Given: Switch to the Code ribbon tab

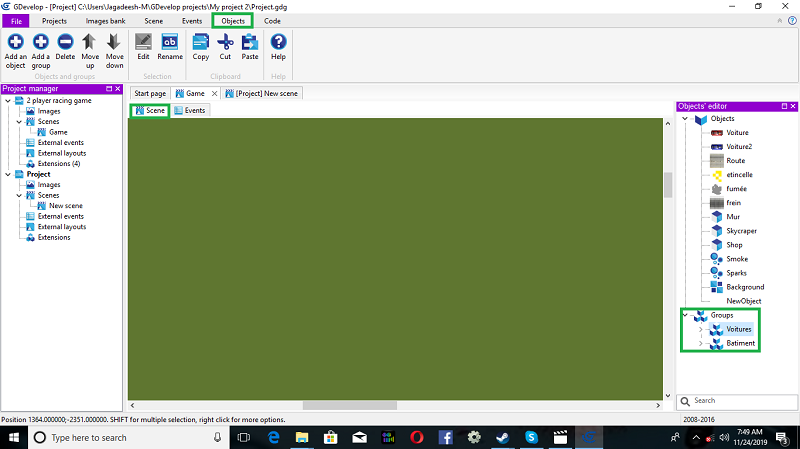Looking at the screenshot, I should [272, 21].
